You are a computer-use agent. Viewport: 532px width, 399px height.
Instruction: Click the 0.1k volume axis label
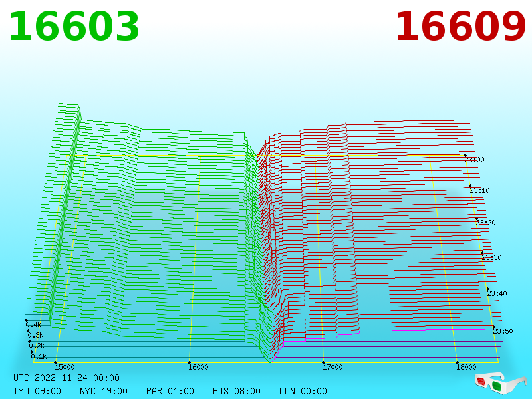[x=39, y=356]
